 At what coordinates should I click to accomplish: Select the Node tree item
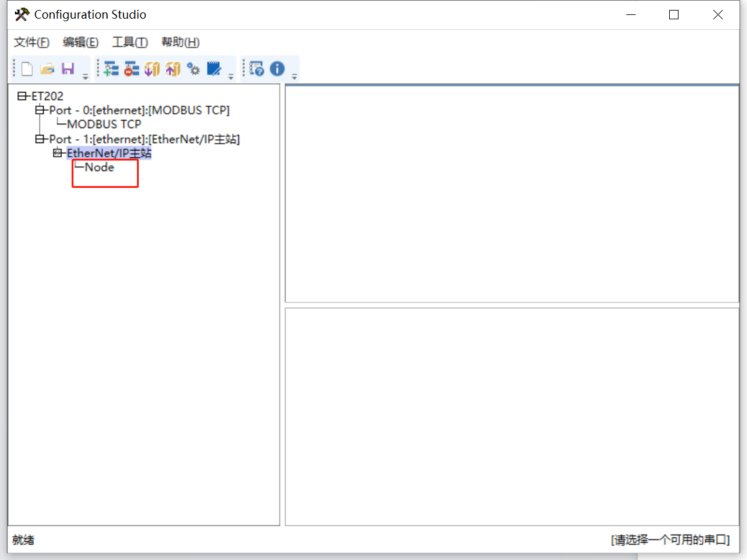click(100, 167)
